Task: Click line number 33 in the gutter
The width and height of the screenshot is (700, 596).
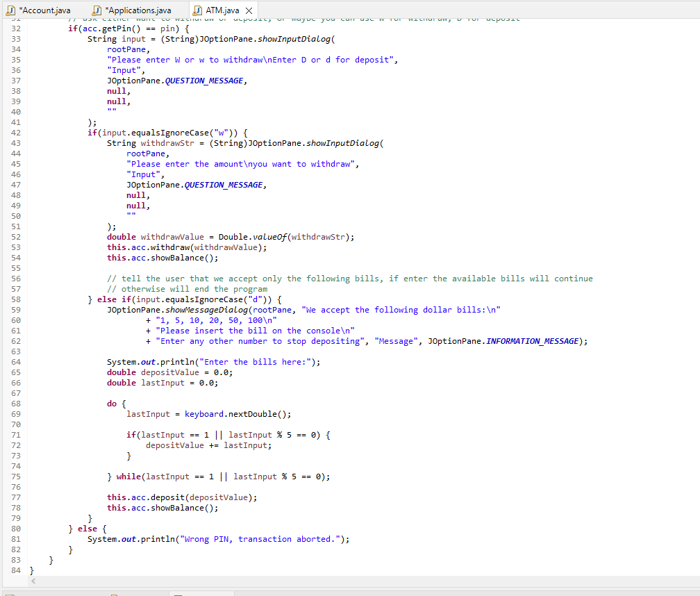Action: (x=15, y=39)
